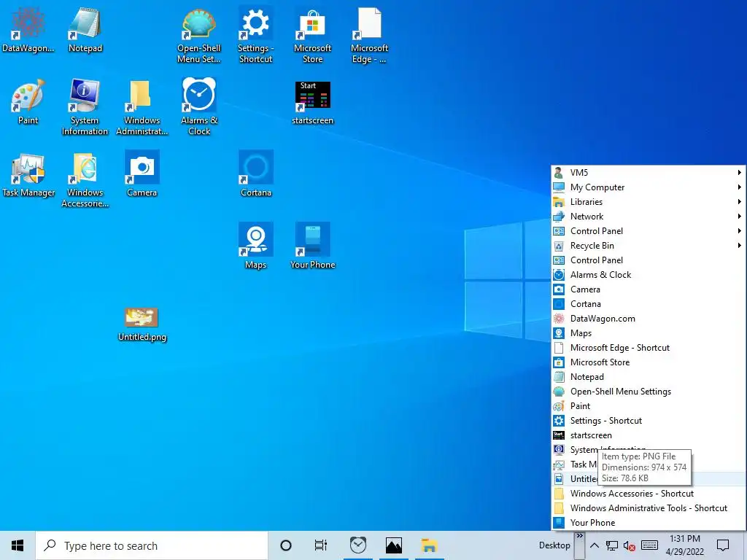Choose DataWagon.com in the Desktop menu
Screen dimensions: 747x560
click(648, 319)
